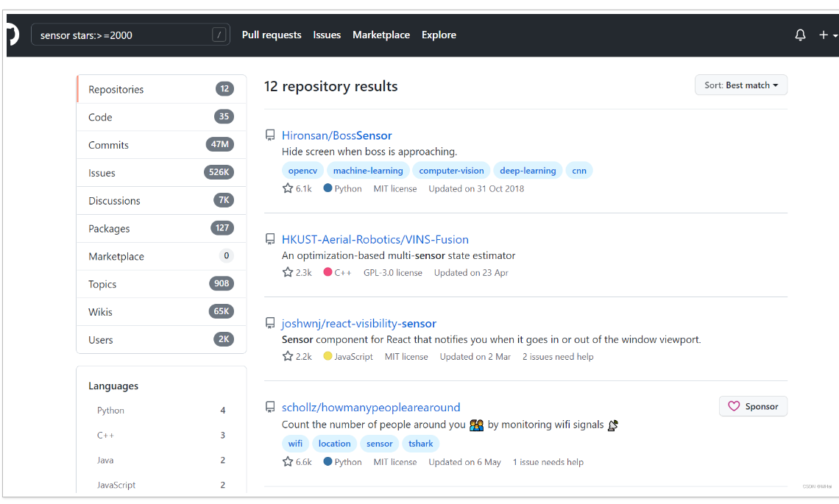Open HKUST-Aerial-Robotics/VINS-Fusion repository
This screenshot has height=504, width=839.
(375, 239)
